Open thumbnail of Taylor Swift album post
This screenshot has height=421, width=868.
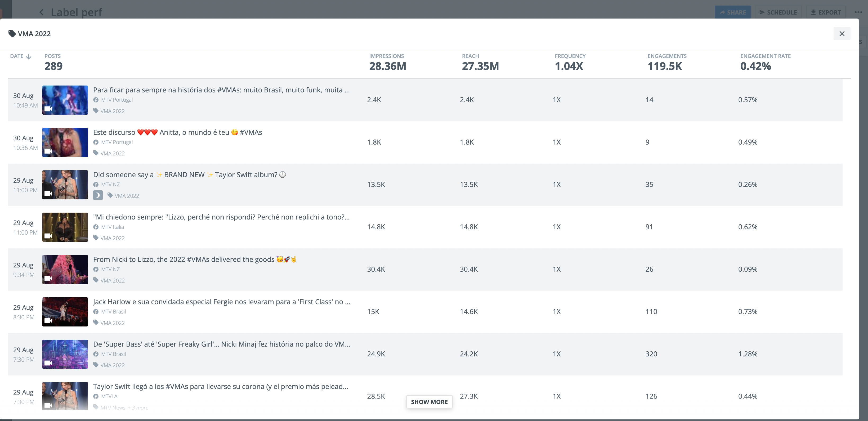[x=65, y=185]
